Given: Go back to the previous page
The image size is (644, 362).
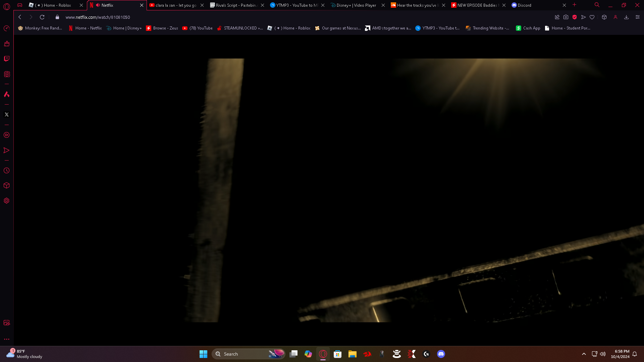Looking at the screenshot, I should [x=20, y=17].
